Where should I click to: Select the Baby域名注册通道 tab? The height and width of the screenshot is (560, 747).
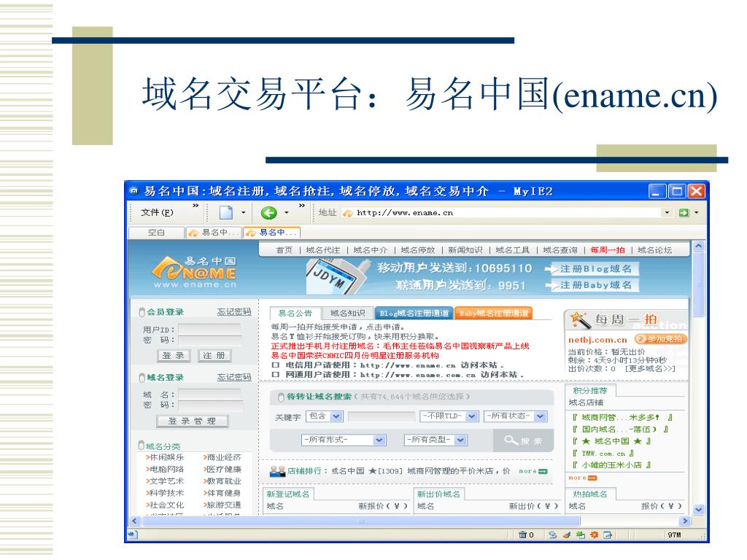coord(494,314)
